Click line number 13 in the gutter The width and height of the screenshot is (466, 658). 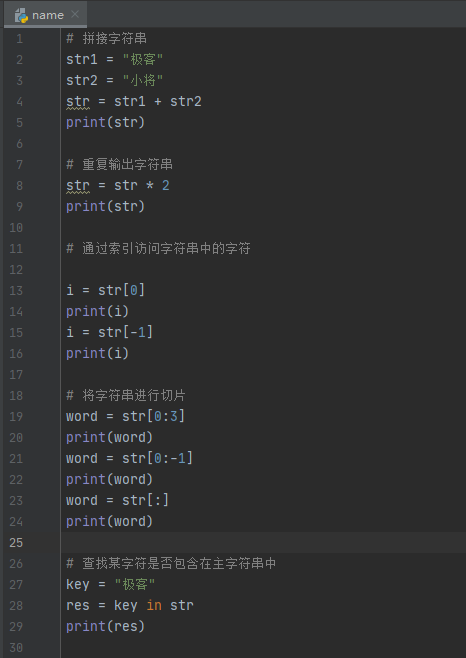tap(16, 290)
